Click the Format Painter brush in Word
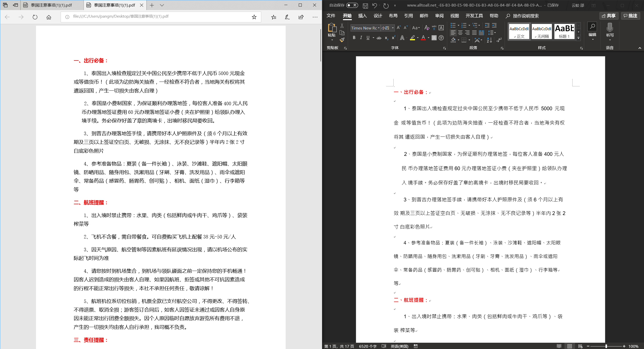This screenshot has height=349, width=644. pos(342,40)
